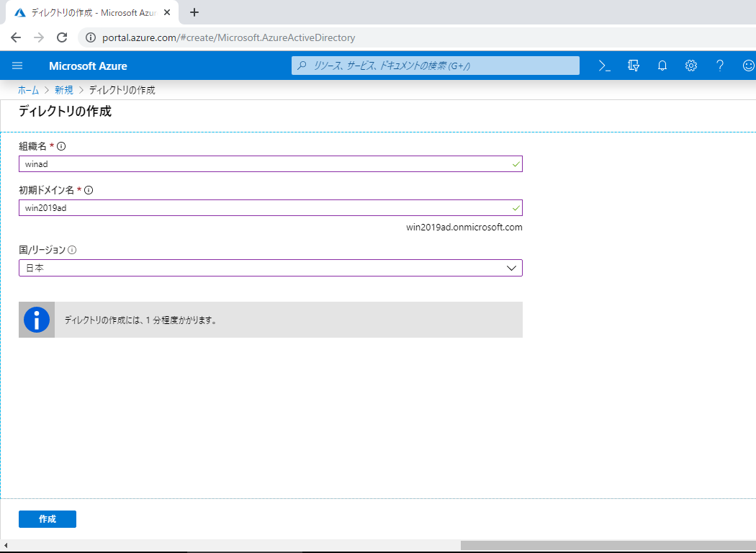View site information icon in address bar
The height and width of the screenshot is (553, 756).
point(90,37)
